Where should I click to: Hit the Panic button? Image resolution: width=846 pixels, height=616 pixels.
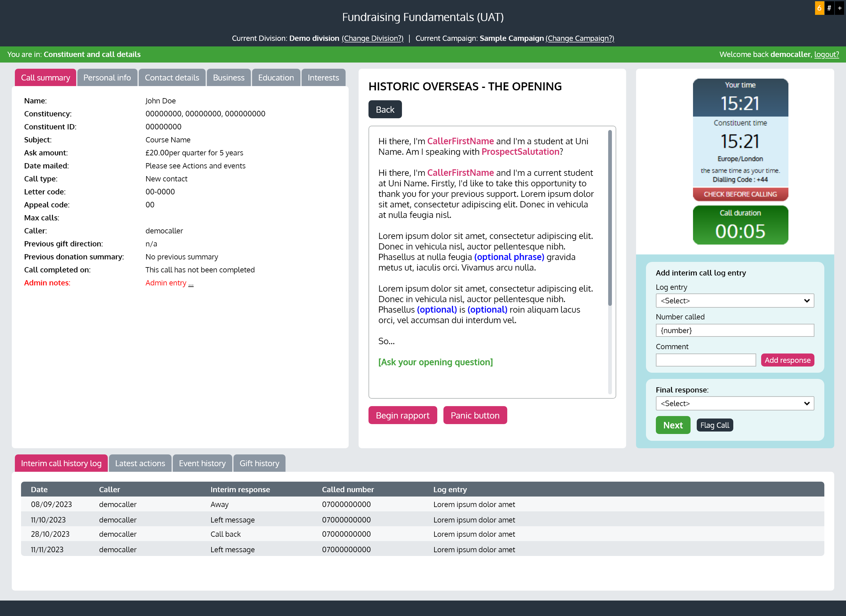(x=474, y=415)
